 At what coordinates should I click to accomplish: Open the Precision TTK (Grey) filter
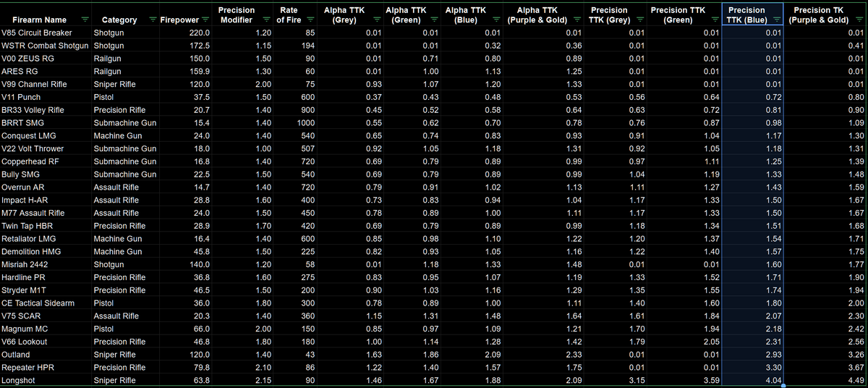639,20
